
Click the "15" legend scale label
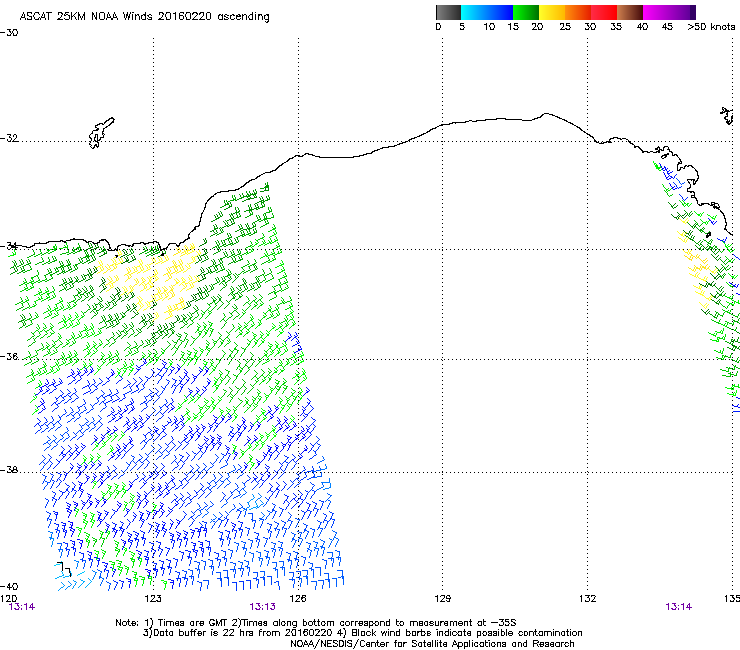click(513, 27)
